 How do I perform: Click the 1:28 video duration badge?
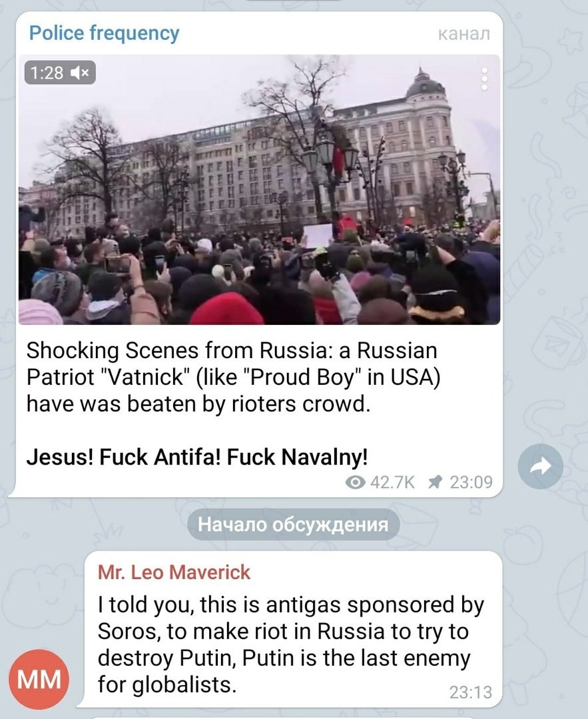47,73
